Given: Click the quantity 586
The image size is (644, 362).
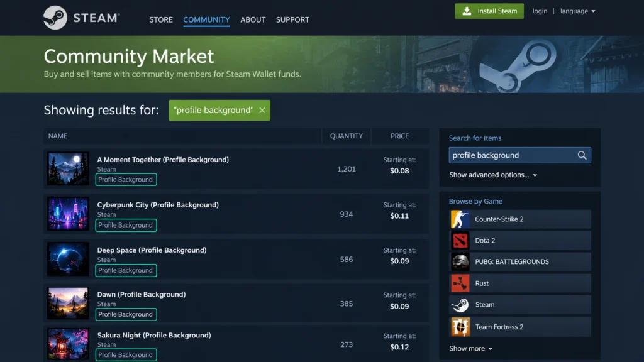Looking at the screenshot, I should coord(347,259).
